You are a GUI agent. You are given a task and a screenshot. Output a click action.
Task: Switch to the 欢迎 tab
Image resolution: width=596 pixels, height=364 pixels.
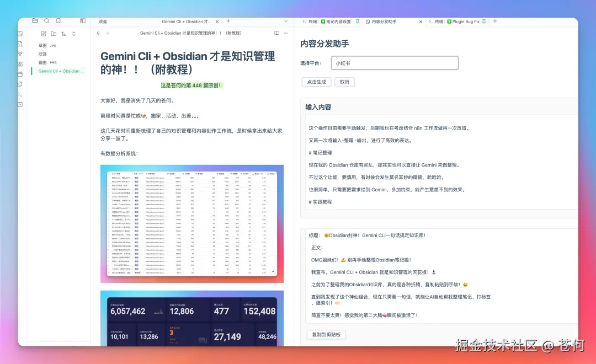(103, 22)
